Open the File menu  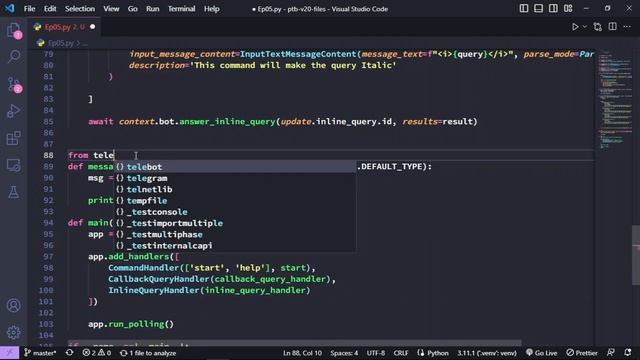point(29,9)
